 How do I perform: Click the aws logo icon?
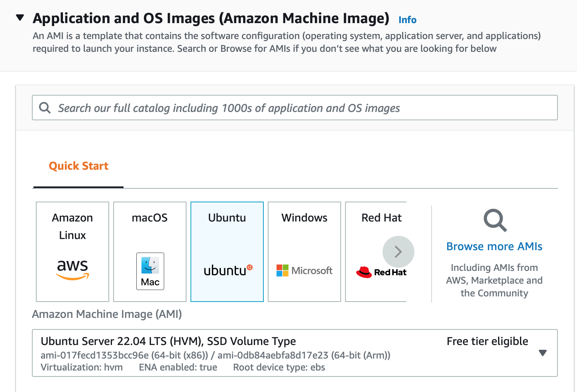point(73,270)
